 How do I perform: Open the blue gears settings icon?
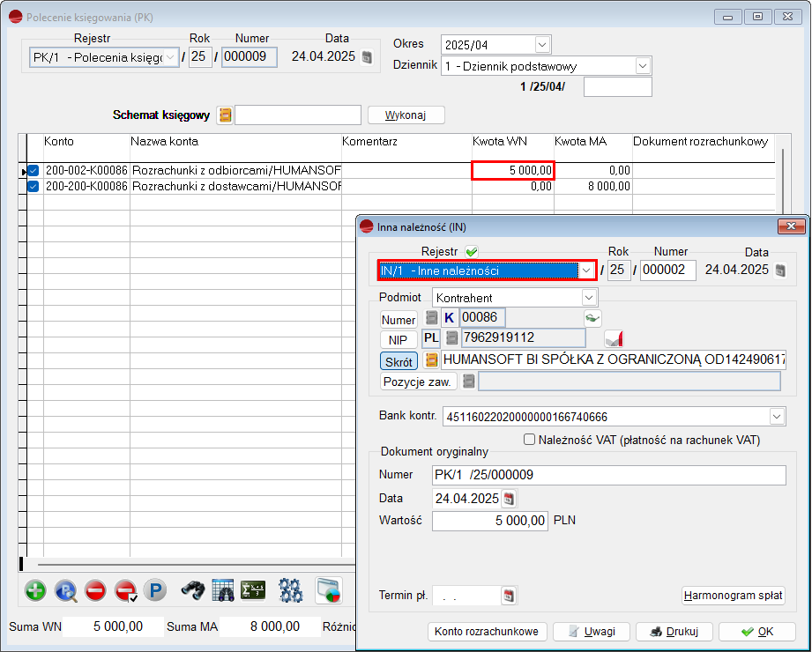[x=291, y=590]
